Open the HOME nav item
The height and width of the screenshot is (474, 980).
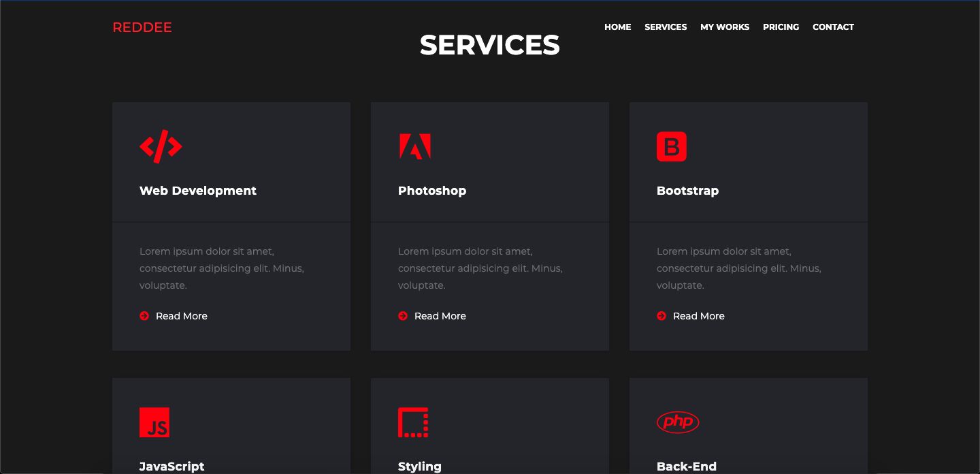[617, 27]
